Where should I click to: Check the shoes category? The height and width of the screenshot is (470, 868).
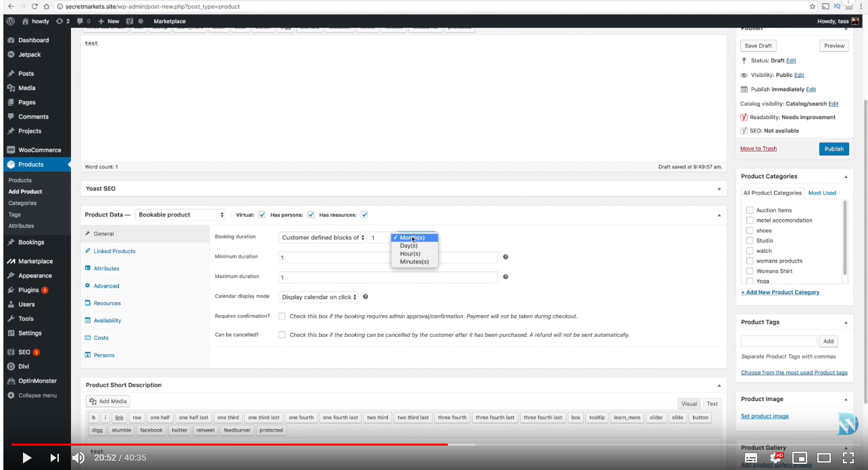click(750, 231)
